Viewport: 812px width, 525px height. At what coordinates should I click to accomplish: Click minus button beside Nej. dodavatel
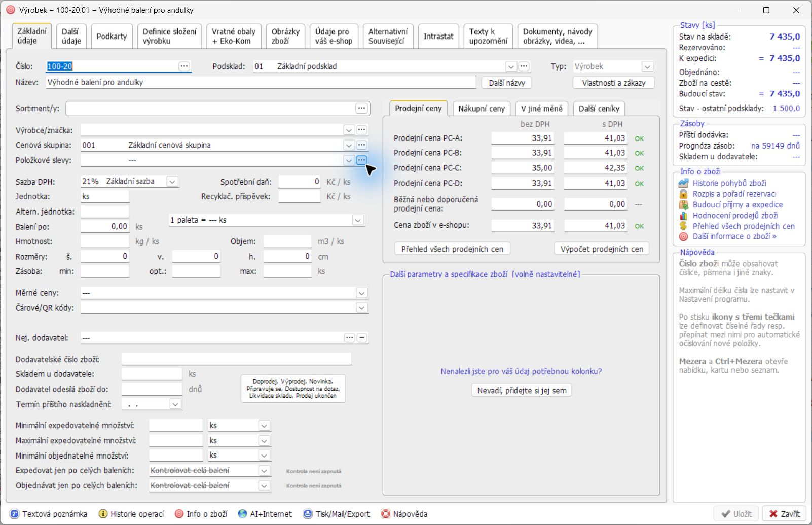pyautogui.click(x=362, y=338)
